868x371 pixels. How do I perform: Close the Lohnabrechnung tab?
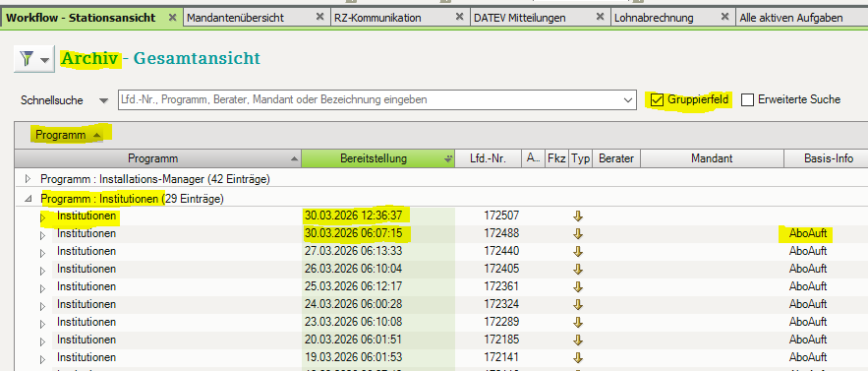[724, 17]
